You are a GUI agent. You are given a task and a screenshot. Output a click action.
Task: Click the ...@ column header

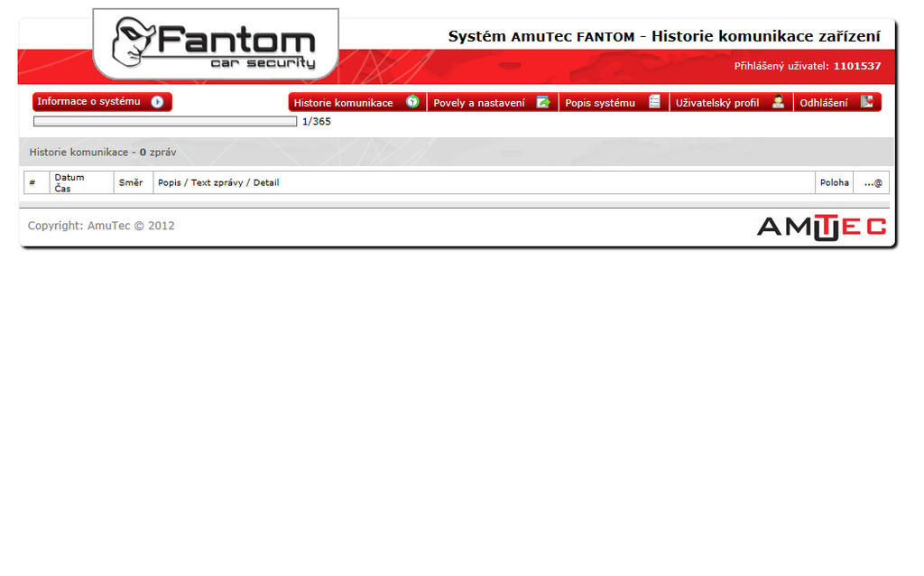click(873, 182)
